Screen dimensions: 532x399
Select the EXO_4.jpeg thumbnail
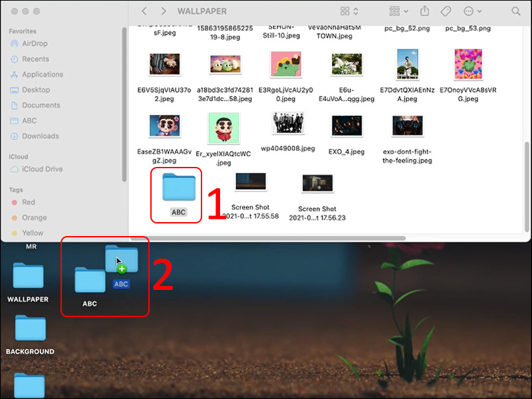coord(346,126)
